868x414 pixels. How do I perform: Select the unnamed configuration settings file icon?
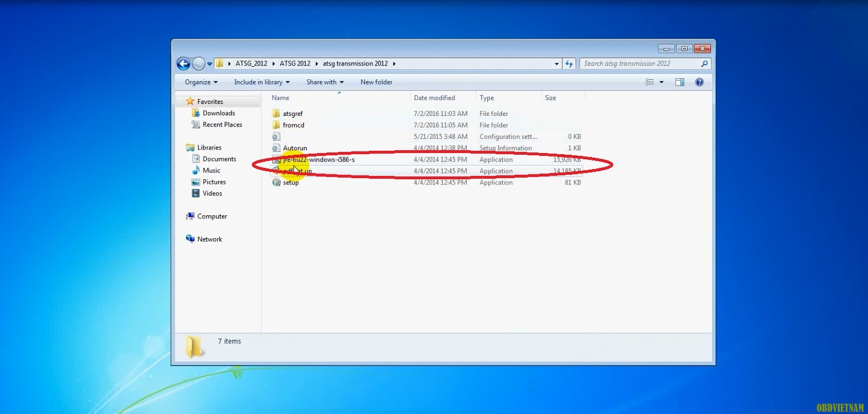(x=276, y=136)
